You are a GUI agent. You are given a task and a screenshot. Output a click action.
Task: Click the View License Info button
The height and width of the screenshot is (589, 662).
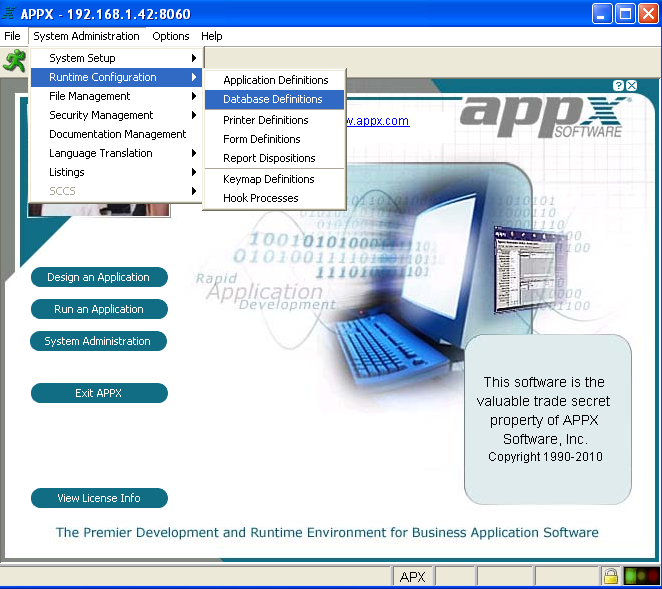click(99, 498)
